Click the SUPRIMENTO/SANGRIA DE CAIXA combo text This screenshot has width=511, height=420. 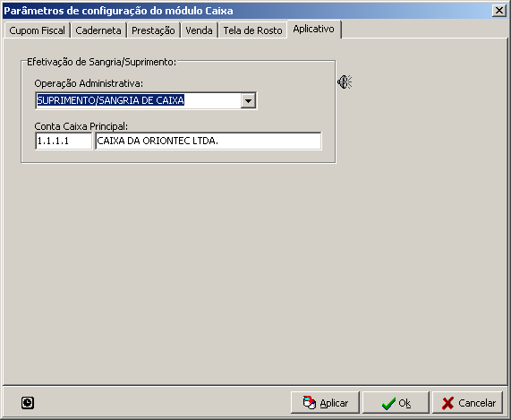pyautogui.click(x=110, y=100)
